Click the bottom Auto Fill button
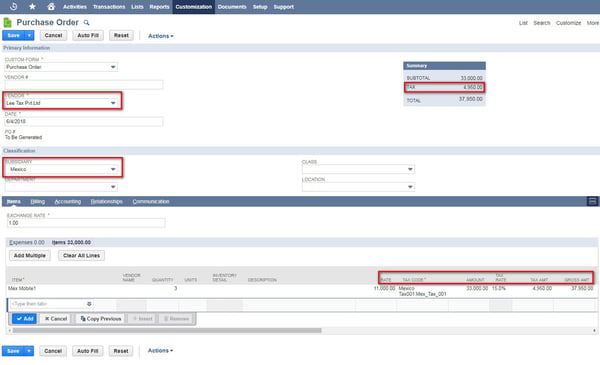Image resolution: width=600 pixels, height=365 pixels. [88, 351]
